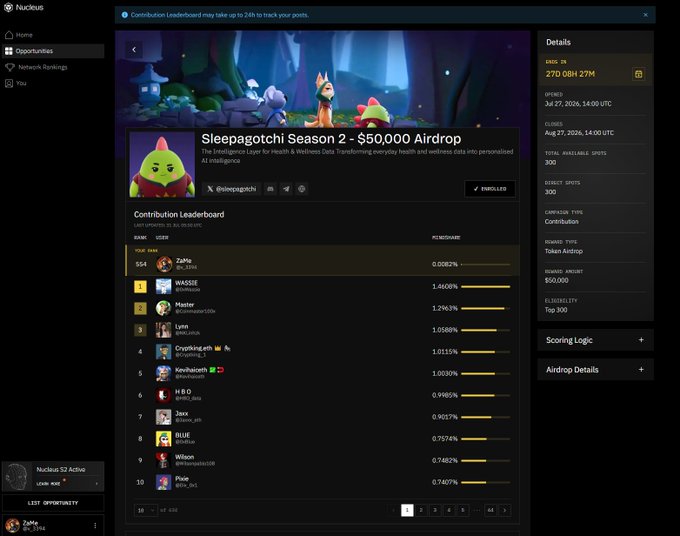Viewport: 680px width, 536px height.
Task: Click the Top 300 eligibility value
Action: (x=556, y=310)
